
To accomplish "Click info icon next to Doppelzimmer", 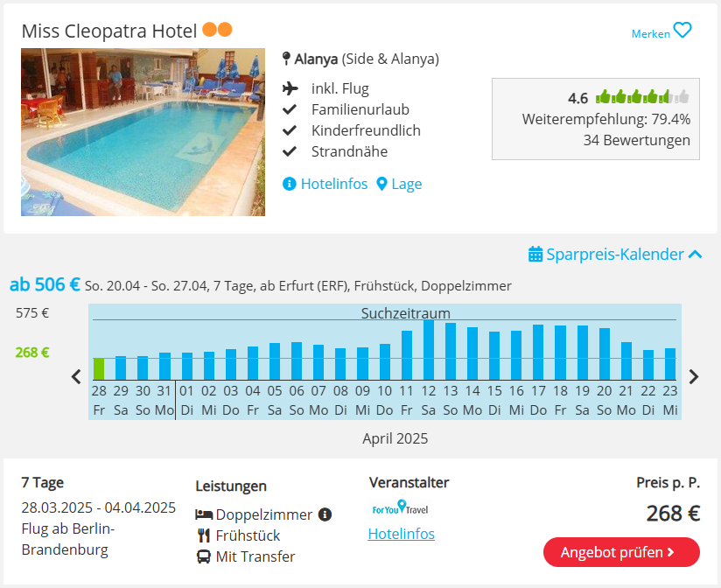I will tap(325, 514).
